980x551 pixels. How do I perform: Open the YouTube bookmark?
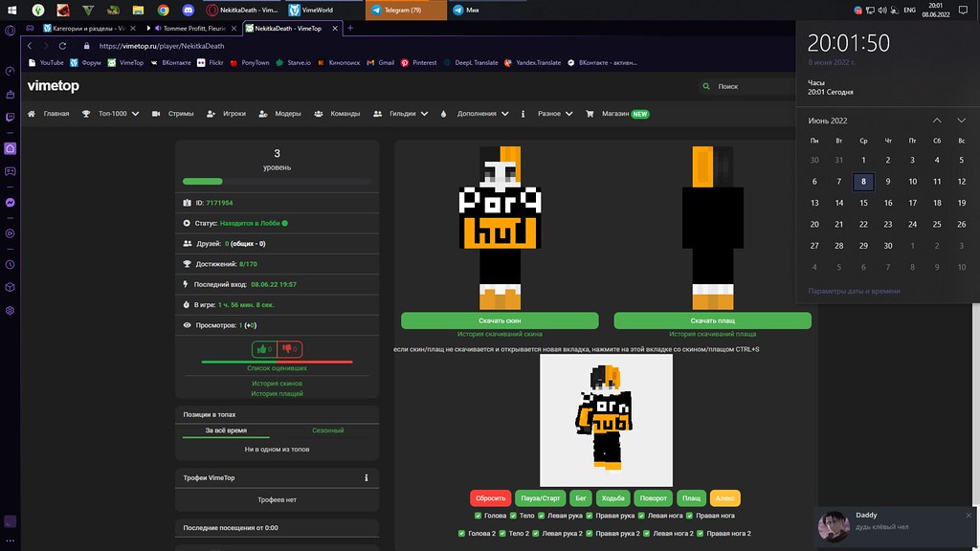pos(46,62)
